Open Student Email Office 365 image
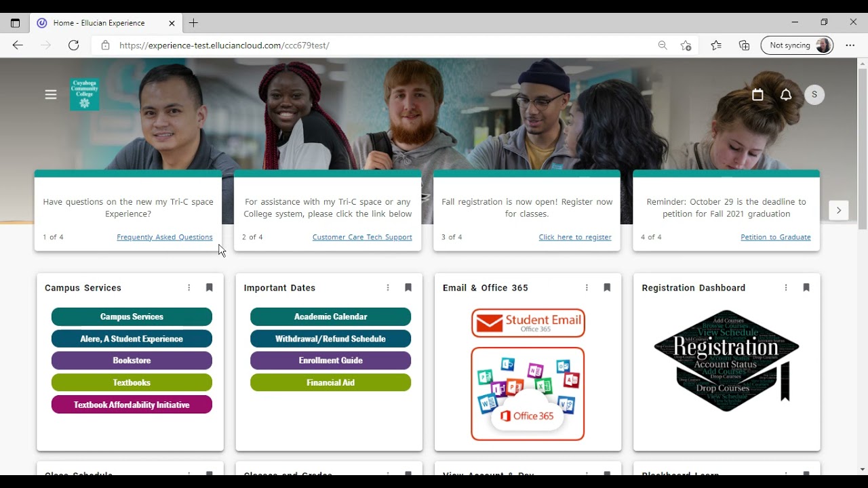 (528, 323)
